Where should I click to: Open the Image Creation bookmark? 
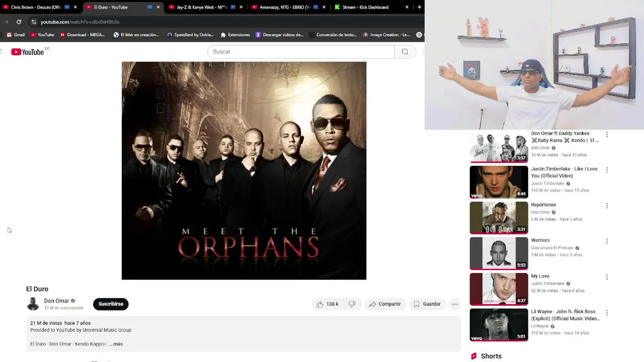(x=386, y=35)
